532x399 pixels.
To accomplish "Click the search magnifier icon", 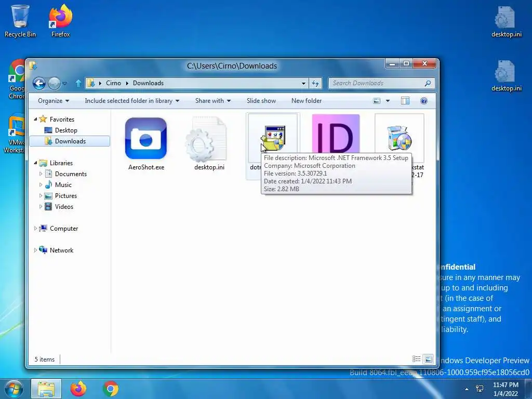I will (428, 83).
